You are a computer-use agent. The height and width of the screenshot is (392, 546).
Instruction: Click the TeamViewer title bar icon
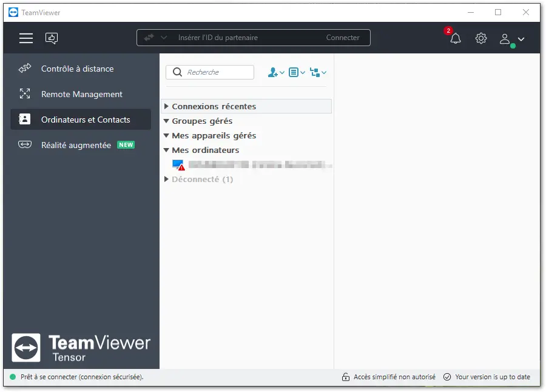pyautogui.click(x=13, y=12)
